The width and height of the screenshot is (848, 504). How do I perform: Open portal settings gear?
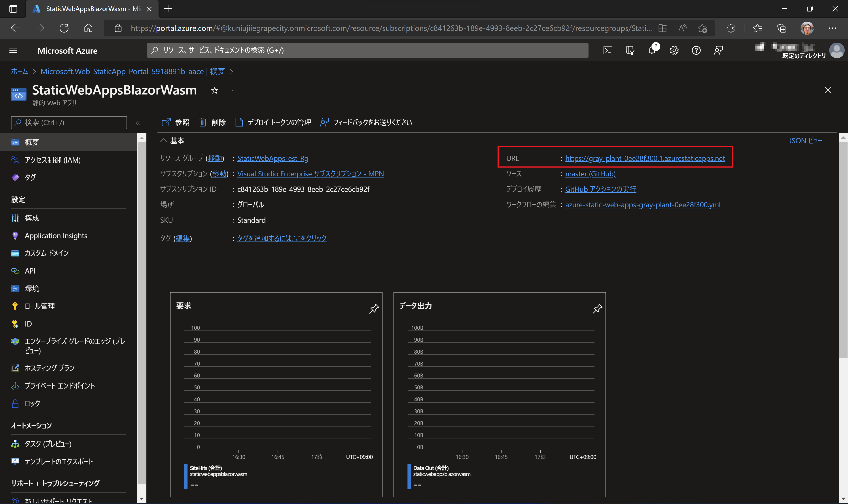pos(674,50)
